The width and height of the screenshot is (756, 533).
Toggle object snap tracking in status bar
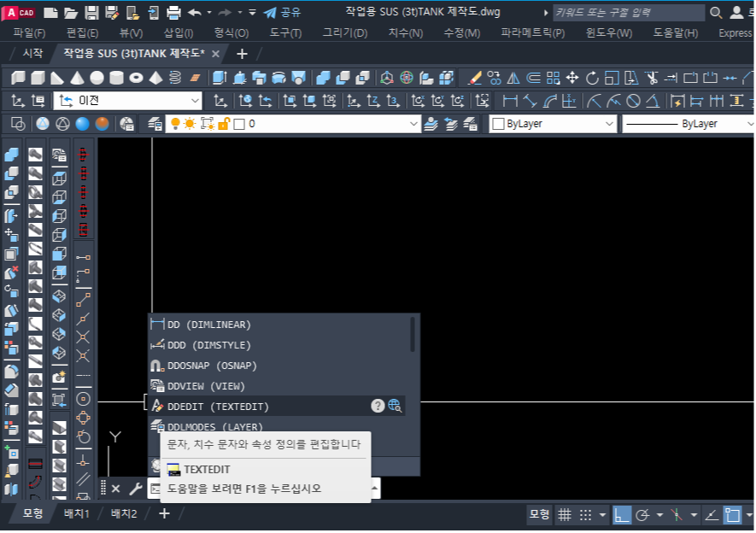click(712, 515)
